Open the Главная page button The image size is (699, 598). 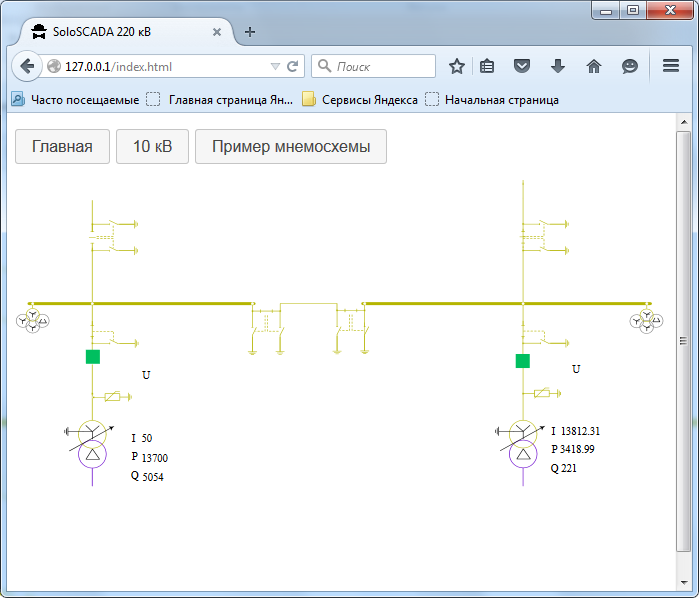62,146
